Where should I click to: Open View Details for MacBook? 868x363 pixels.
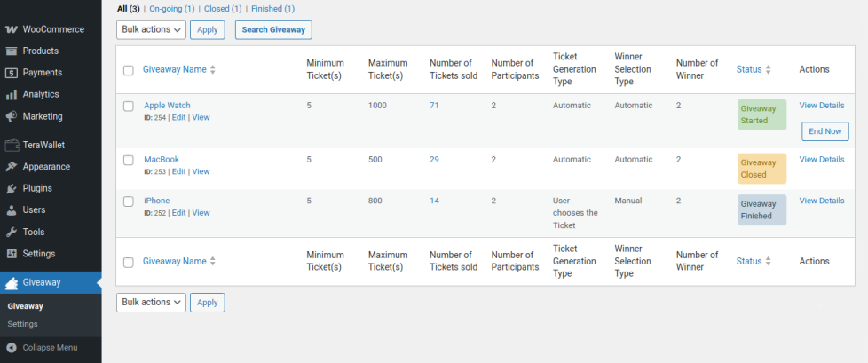[822, 160]
